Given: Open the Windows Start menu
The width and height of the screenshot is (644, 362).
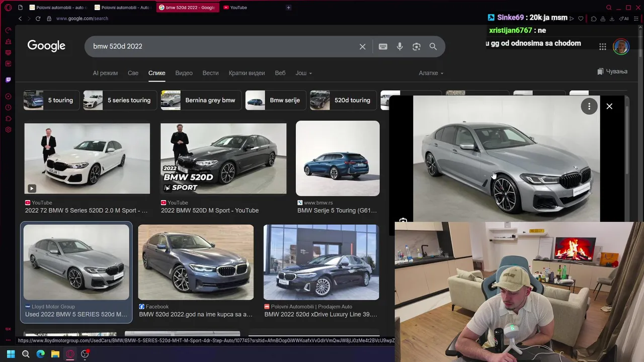Looking at the screenshot, I should (x=11, y=354).
